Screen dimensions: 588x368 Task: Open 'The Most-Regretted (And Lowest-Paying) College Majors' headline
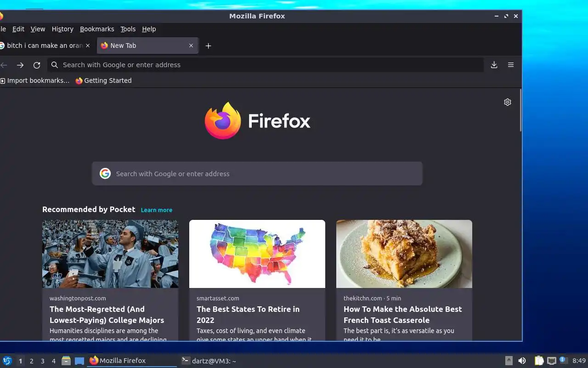coord(107,315)
